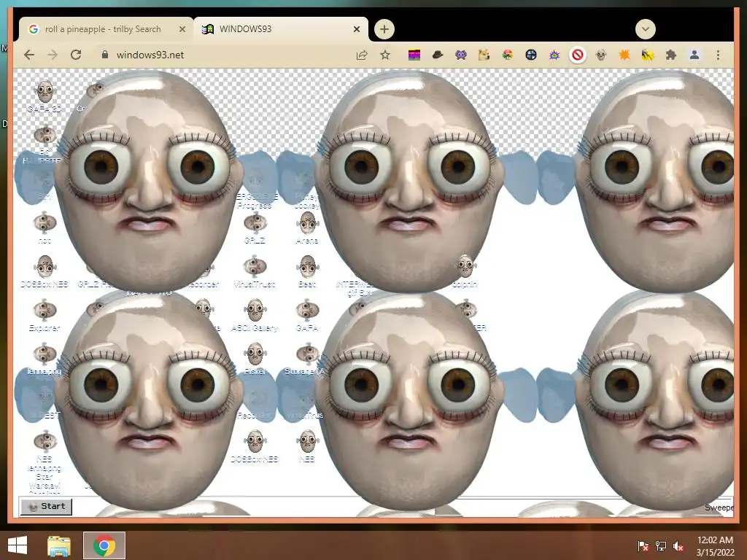
Task: Open the GAFA icon beside ASCII Gallery
Action: coord(307,315)
